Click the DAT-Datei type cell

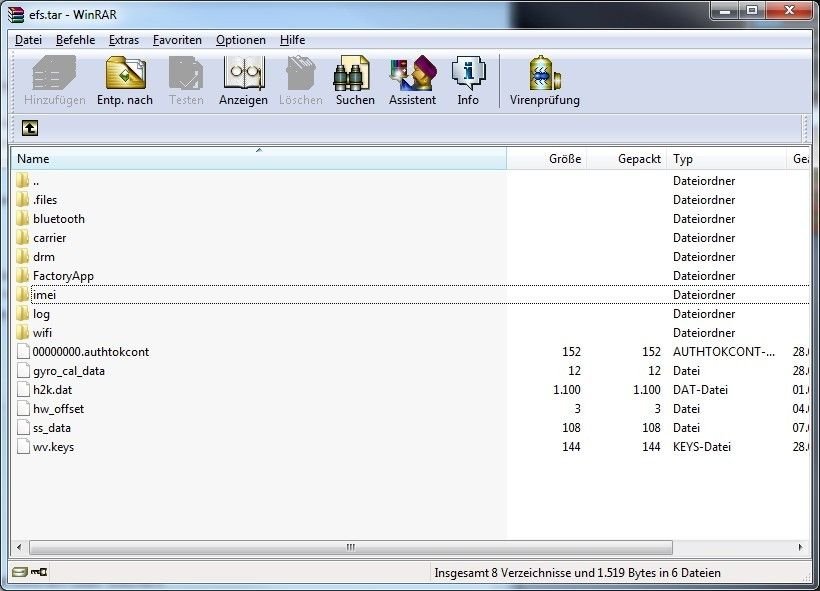click(x=700, y=390)
